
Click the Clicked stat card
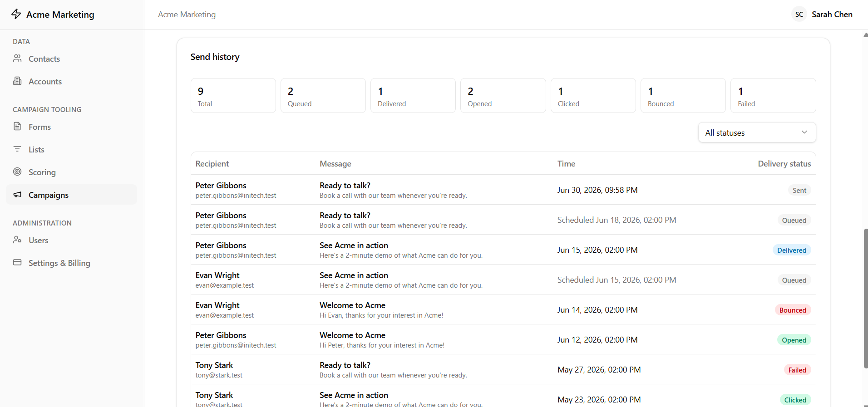tap(593, 95)
